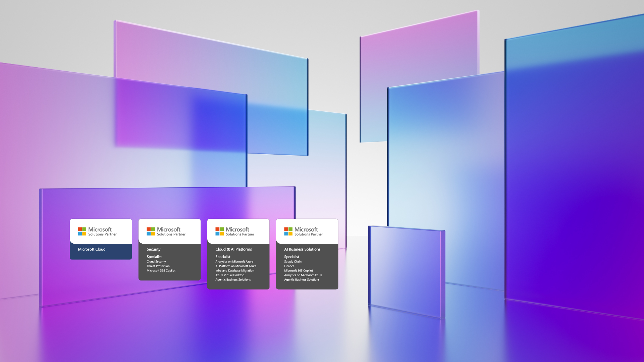Viewport: 644px width, 362px height.
Task: Click 'Cloud Security' specialization text
Action: click(x=156, y=262)
